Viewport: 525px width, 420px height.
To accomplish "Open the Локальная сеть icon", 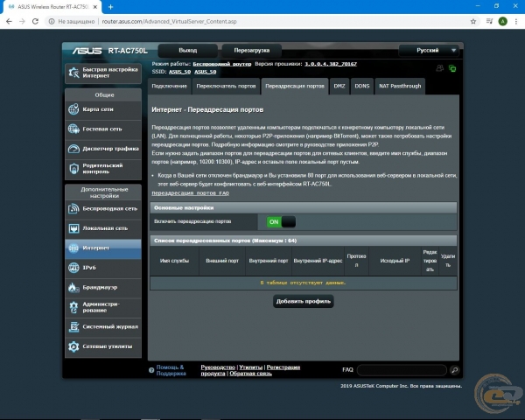I will (73, 228).
